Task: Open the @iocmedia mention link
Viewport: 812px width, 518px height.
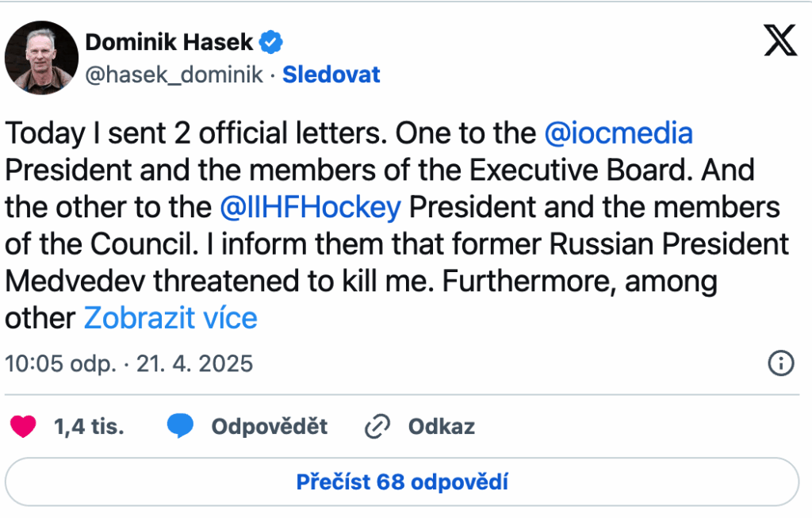Action: coord(619,132)
